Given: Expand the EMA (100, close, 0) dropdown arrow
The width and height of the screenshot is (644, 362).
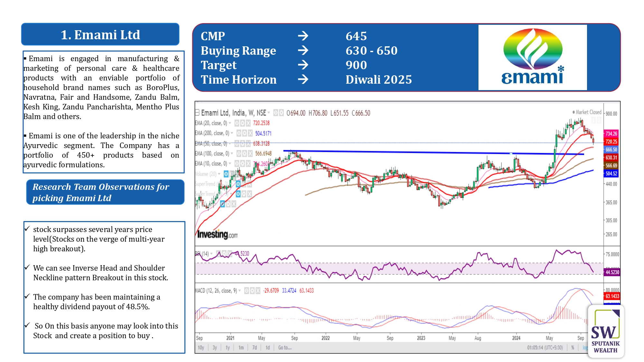Looking at the screenshot, I should coord(232,154).
